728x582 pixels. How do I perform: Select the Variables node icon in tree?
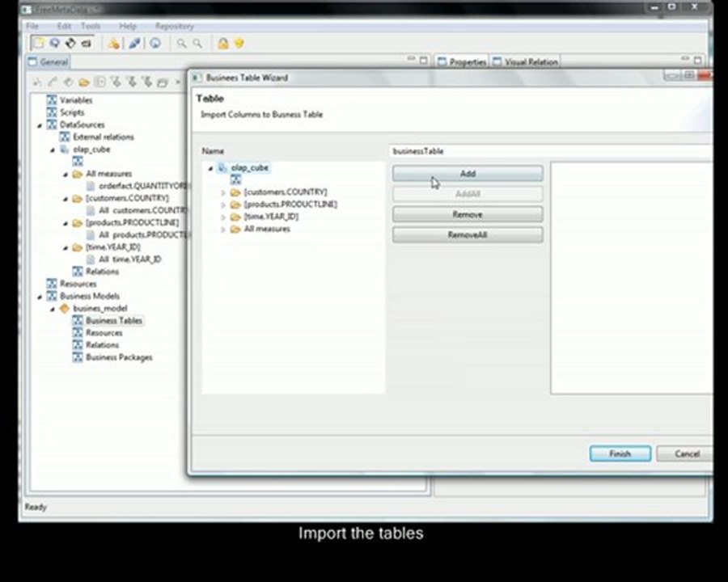click(52, 99)
